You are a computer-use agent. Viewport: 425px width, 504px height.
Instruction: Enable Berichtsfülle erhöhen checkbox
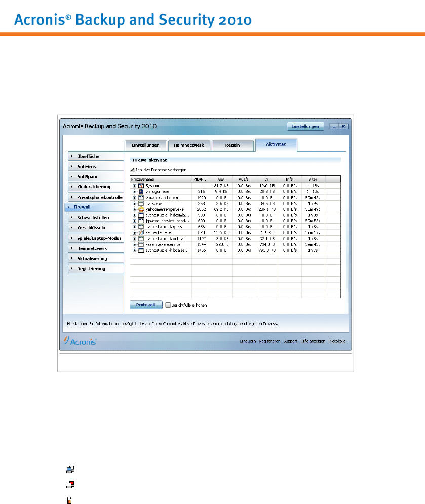pos(168,305)
